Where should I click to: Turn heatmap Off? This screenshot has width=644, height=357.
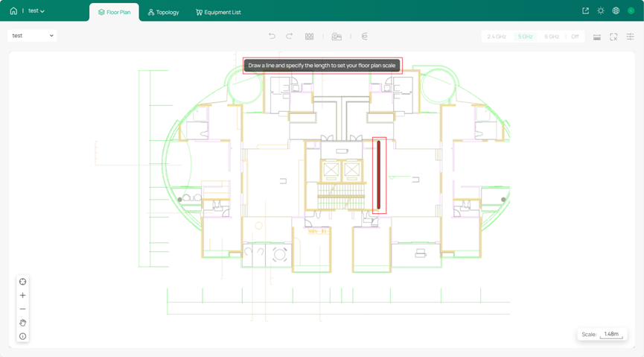(575, 37)
